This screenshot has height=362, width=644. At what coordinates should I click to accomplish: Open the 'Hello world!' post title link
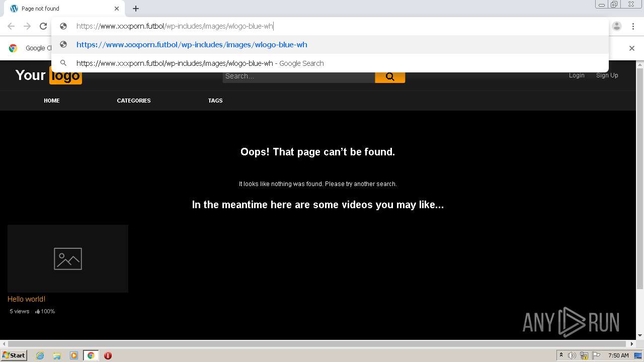click(27, 299)
